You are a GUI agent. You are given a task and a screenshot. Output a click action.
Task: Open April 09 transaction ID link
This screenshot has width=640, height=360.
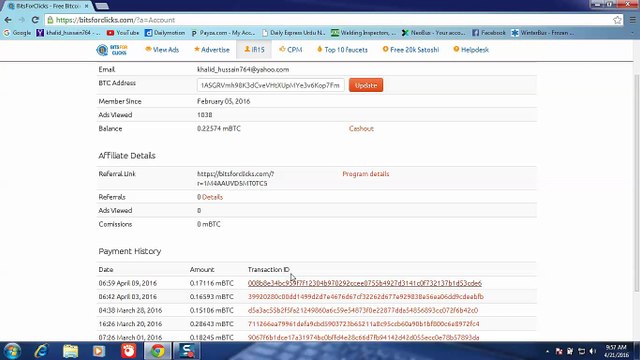pyautogui.click(x=364, y=283)
